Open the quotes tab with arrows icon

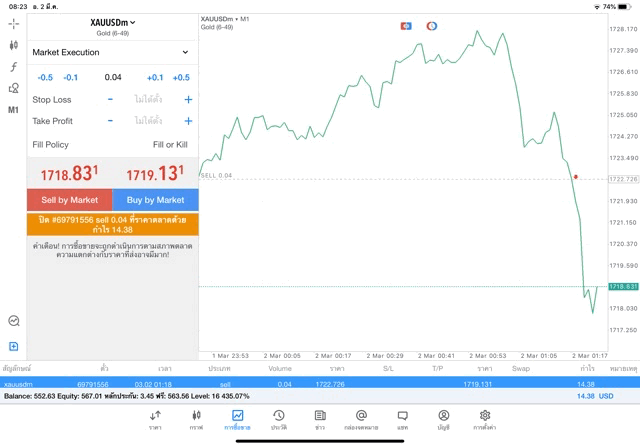pyautogui.click(x=155, y=420)
